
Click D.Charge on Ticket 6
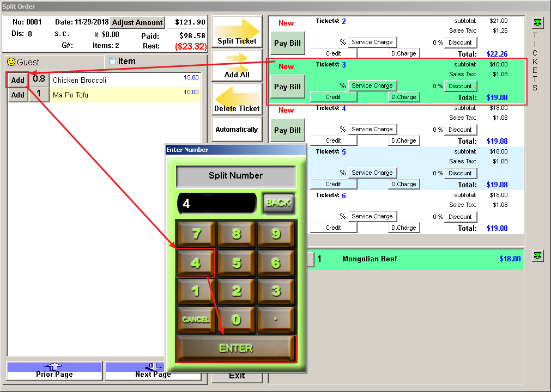tap(404, 228)
